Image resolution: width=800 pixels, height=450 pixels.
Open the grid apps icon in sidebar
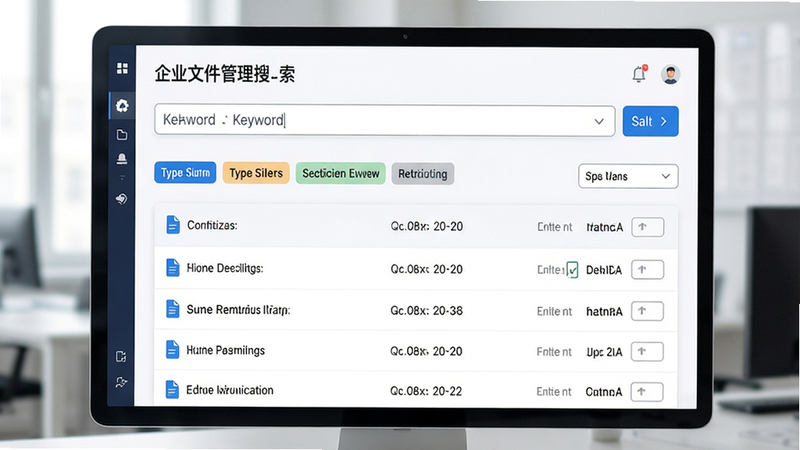[122, 68]
